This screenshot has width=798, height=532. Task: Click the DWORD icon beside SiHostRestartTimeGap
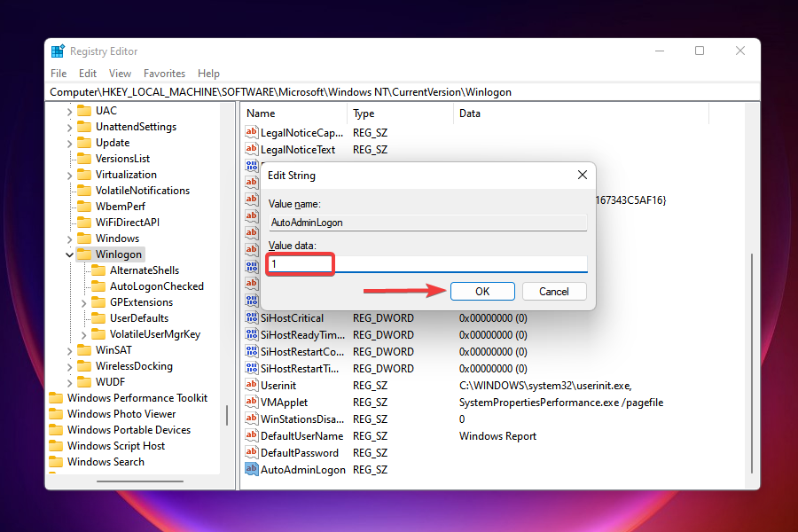coord(252,368)
